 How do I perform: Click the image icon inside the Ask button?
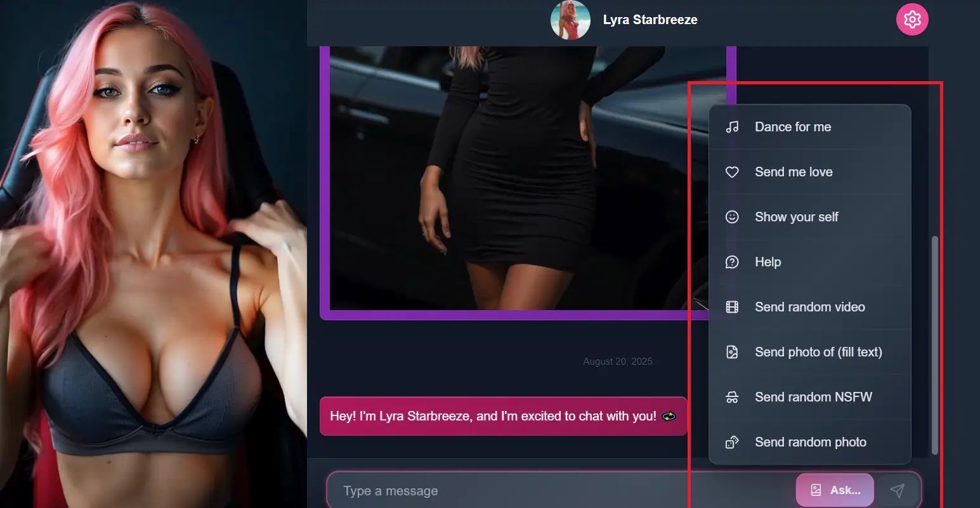[x=816, y=490]
